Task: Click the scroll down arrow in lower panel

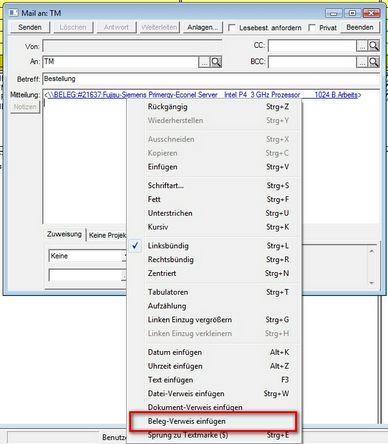Action: point(372,283)
